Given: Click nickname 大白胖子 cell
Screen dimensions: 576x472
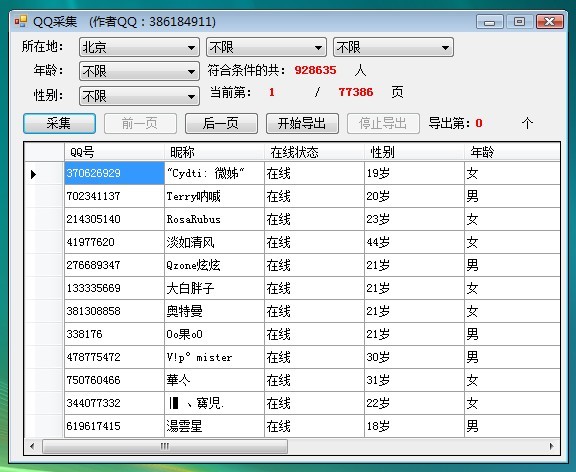Looking at the screenshot, I should (x=215, y=288).
